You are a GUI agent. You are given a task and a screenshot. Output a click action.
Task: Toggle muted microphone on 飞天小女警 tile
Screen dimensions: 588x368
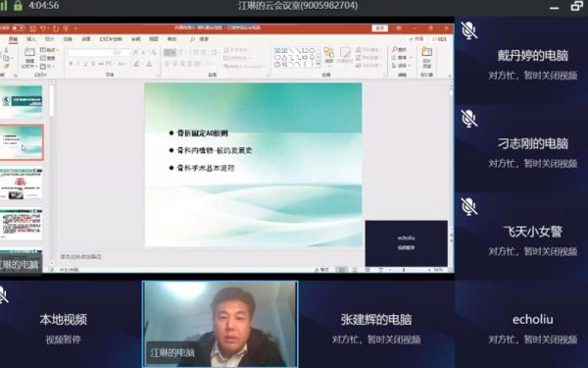coord(468,206)
